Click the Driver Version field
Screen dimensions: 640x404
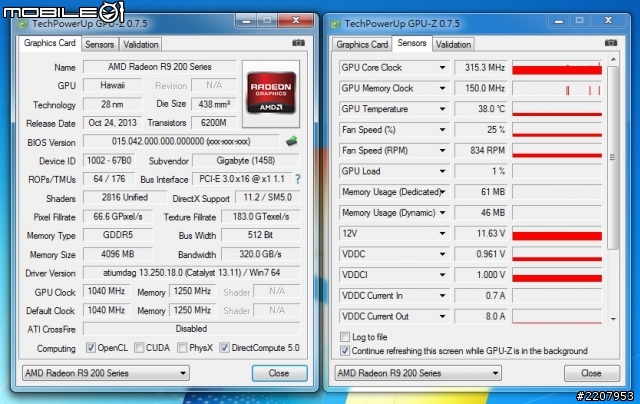[191, 273]
